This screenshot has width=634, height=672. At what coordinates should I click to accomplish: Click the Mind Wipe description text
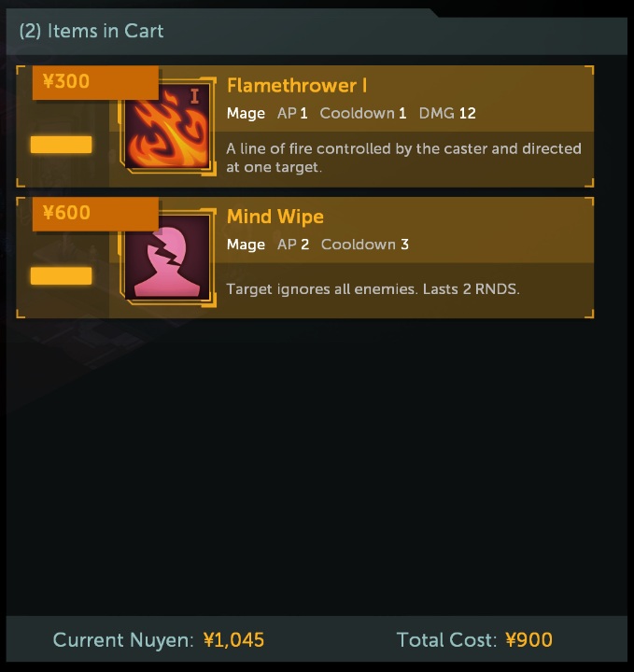(x=373, y=288)
